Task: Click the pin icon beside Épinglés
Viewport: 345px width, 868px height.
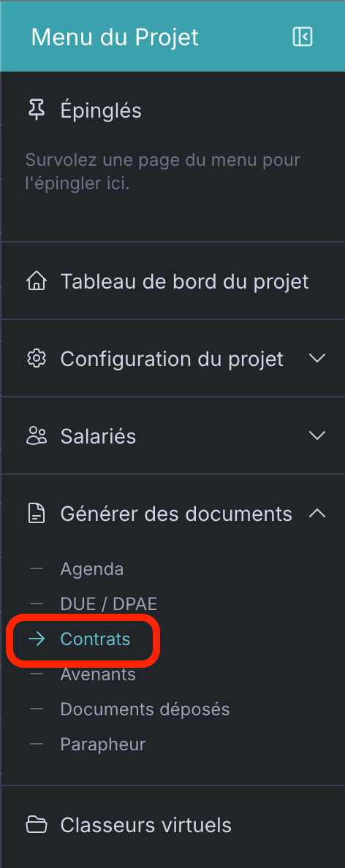Action: click(37, 111)
